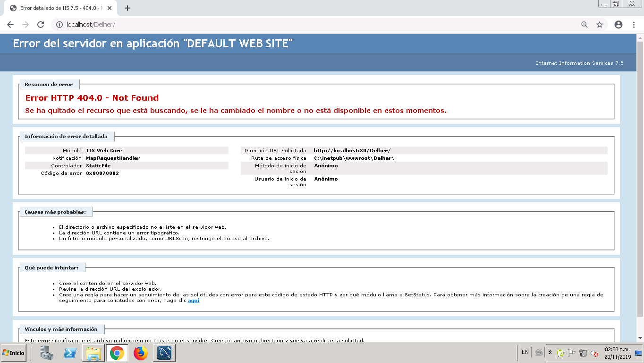View site information icon beside localhost URL

pos(59,25)
